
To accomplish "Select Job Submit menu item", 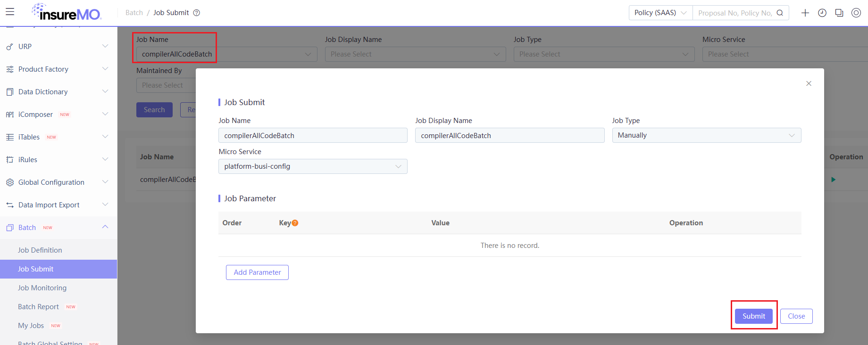I will click(x=58, y=269).
